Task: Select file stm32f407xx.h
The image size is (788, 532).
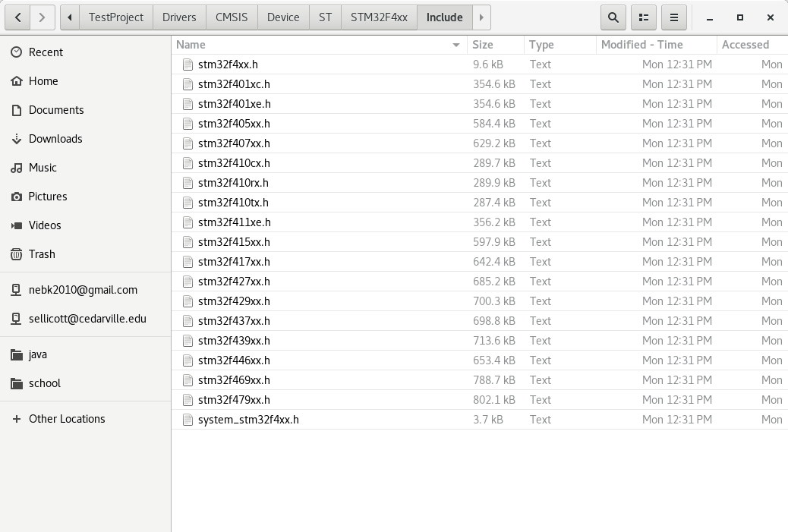Action: [x=480, y=143]
